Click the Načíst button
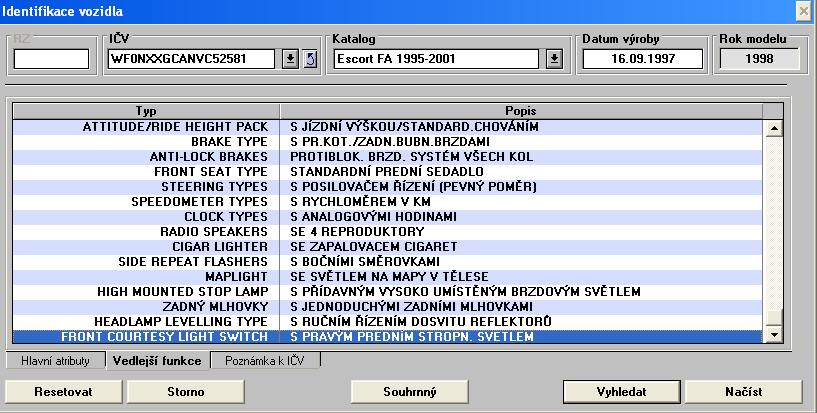The image size is (817, 413). pos(729,390)
